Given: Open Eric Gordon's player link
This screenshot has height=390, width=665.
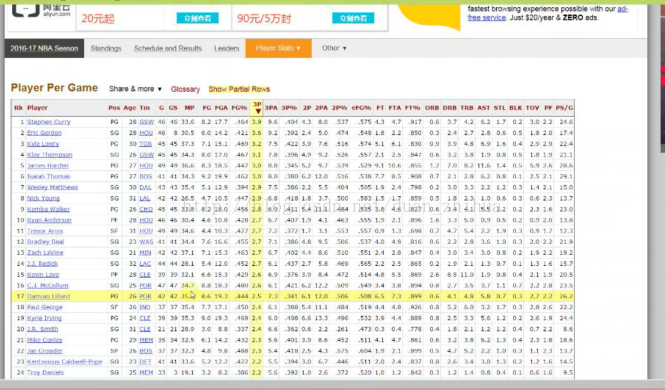Looking at the screenshot, I should pos(45,133).
